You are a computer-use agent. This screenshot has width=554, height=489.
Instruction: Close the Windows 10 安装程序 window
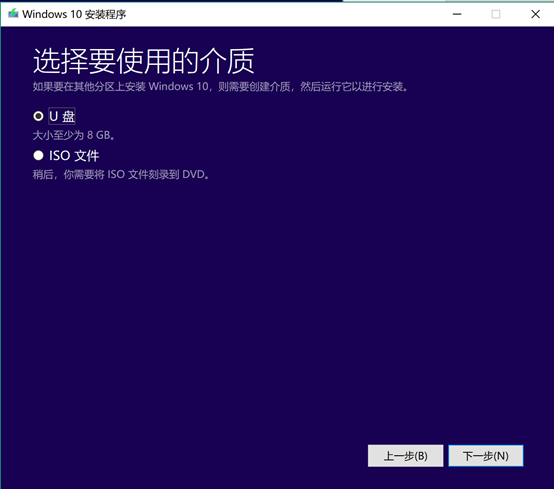click(x=536, y=14)
